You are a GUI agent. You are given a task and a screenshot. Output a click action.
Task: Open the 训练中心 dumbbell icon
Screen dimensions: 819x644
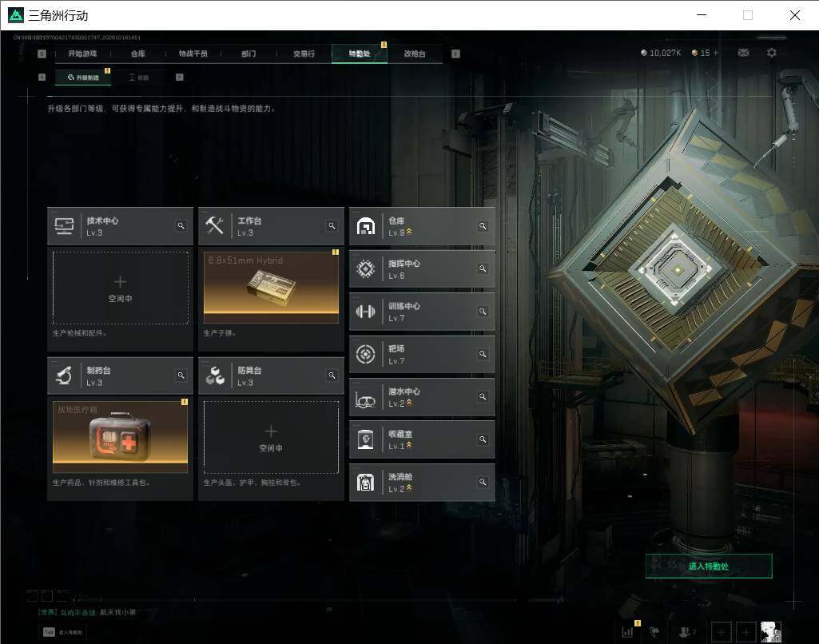click(x=366, y=312)
